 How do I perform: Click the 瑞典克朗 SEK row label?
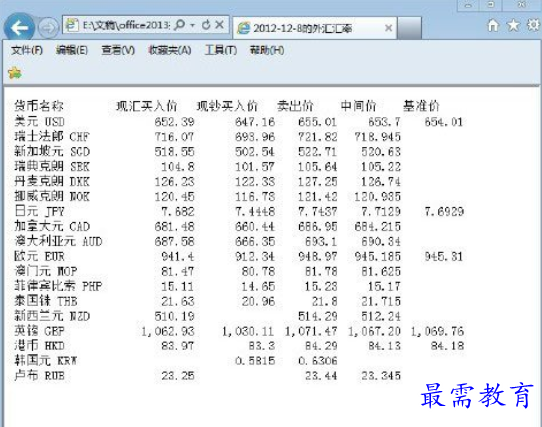(x=52, y=166)
